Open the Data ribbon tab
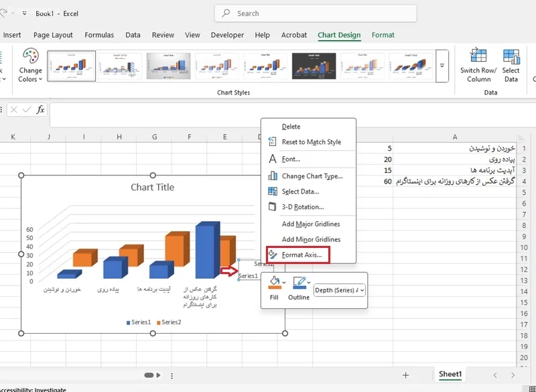Image resolution: width=536 pixels, height=392 pixels. (x=133, y=35)
